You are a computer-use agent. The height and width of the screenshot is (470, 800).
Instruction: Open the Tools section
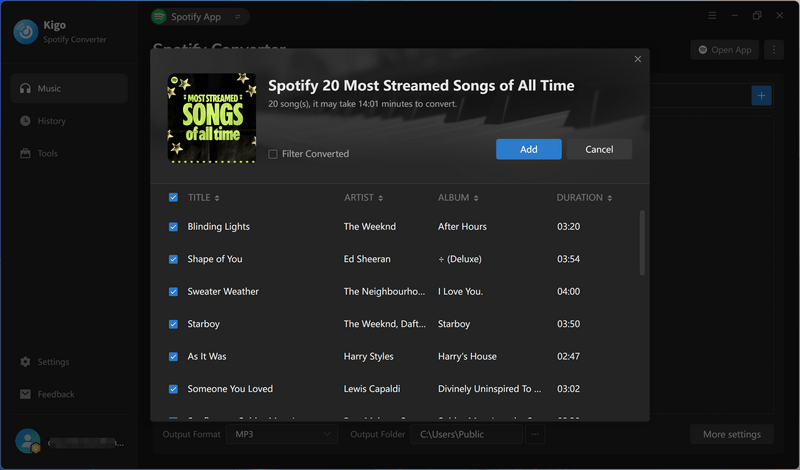click(x=69, y=153)
